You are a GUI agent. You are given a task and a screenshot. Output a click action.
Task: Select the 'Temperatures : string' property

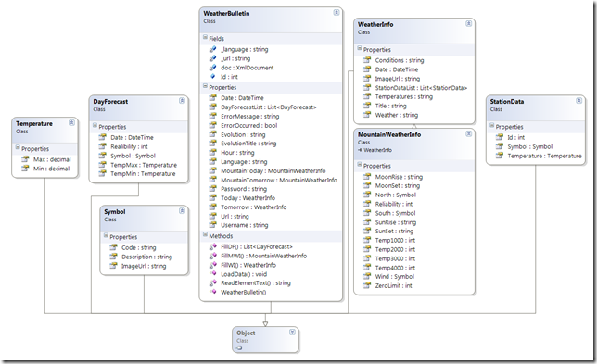click(404, 96)
